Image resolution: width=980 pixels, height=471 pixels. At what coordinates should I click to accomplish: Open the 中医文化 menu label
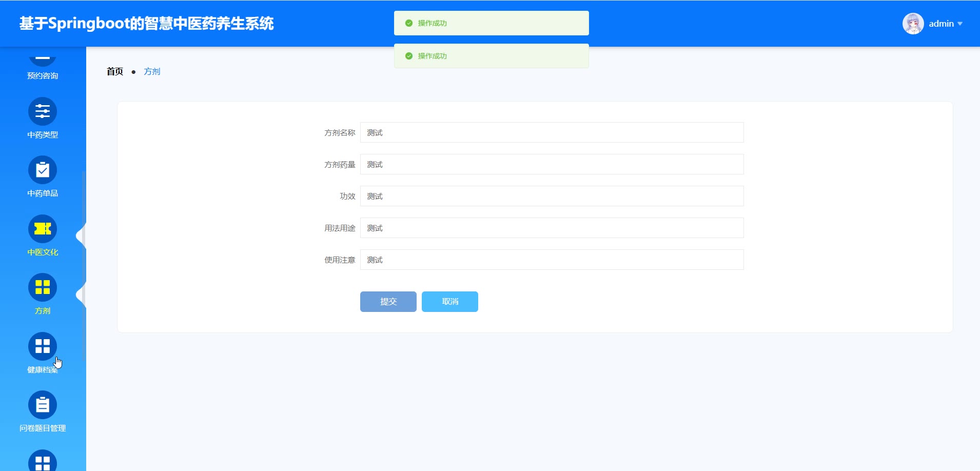click(x=43, y=252)
